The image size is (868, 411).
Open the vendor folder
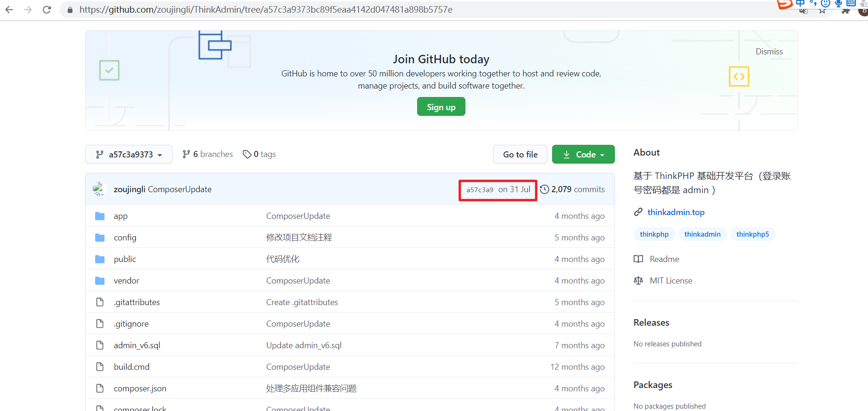pyautogui.click(x=127, y=281)
